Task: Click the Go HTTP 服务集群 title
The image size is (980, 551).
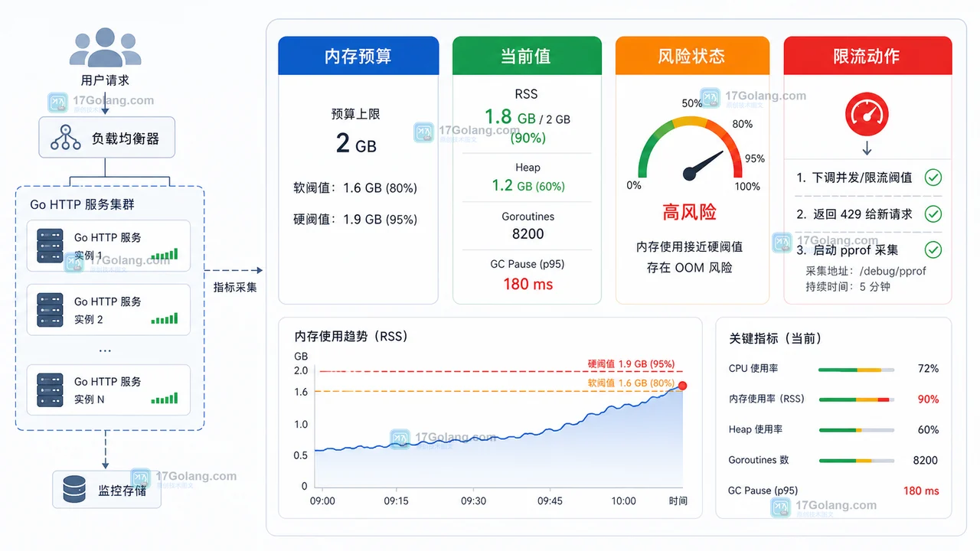Action: click(x=83, y=204)
